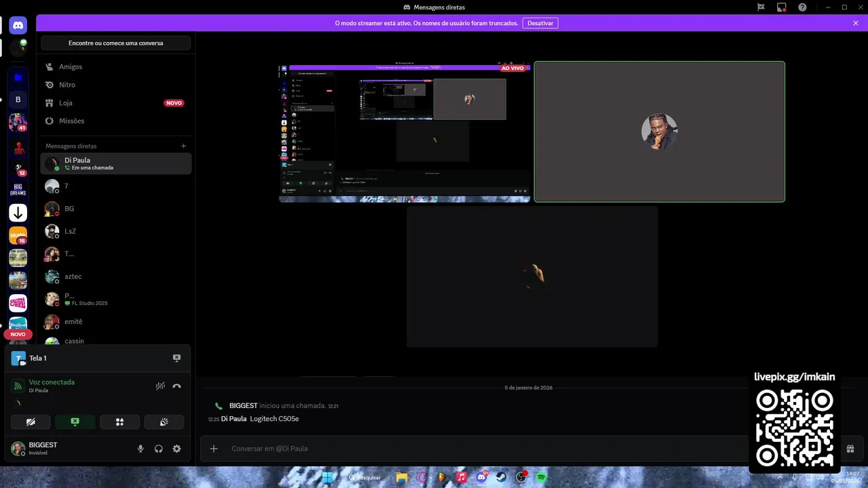This screenshot has height=488, width=868.
Task: Open the help question-mark icon
Action: point(803,7)
